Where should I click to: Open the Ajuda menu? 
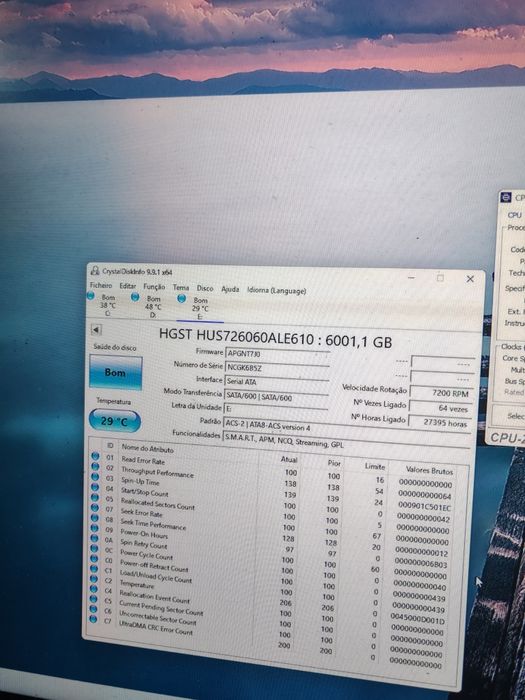click(x=230, y=289)
